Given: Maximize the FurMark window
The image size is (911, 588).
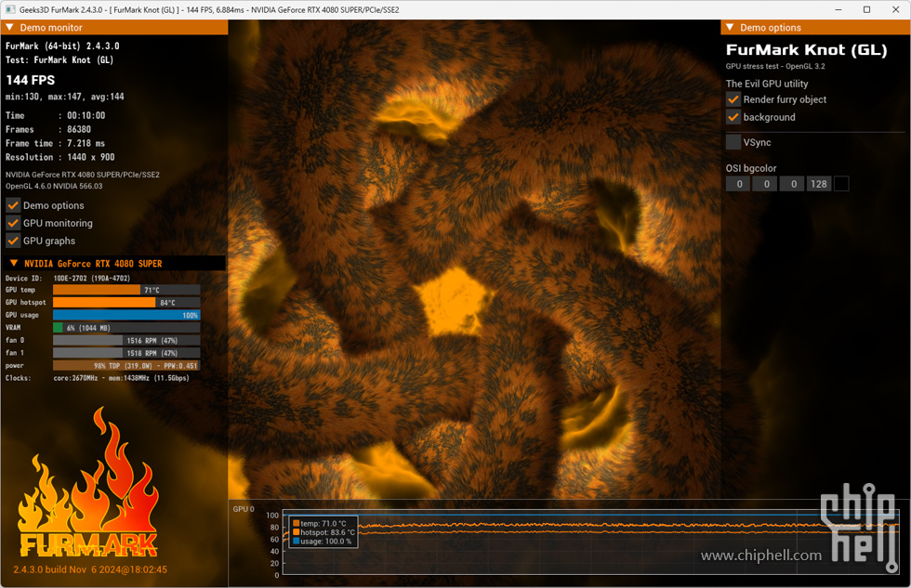Looking at the screenshot, I should pos(866,10).
